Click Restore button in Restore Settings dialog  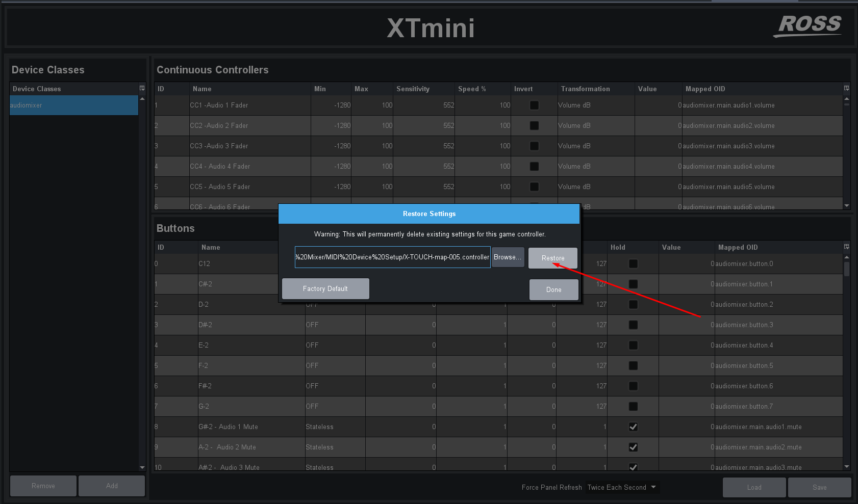tap(553, 258)
